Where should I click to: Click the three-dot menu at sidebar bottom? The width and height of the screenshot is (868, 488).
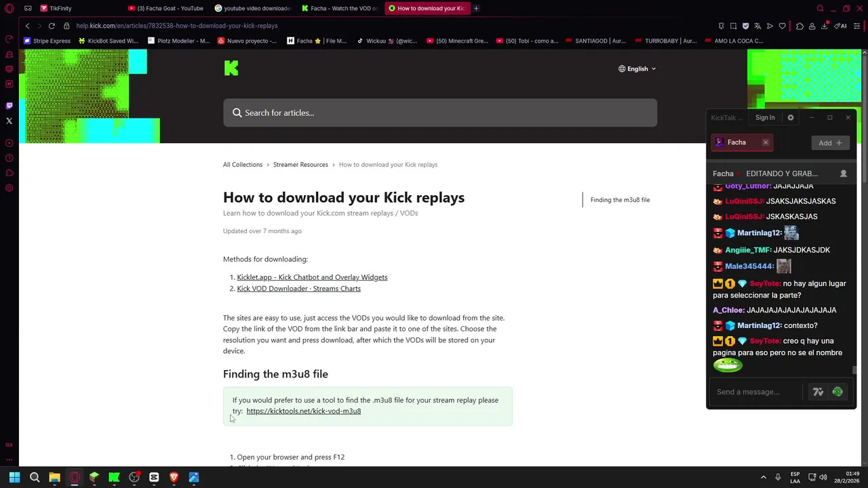tap(9, 460)
